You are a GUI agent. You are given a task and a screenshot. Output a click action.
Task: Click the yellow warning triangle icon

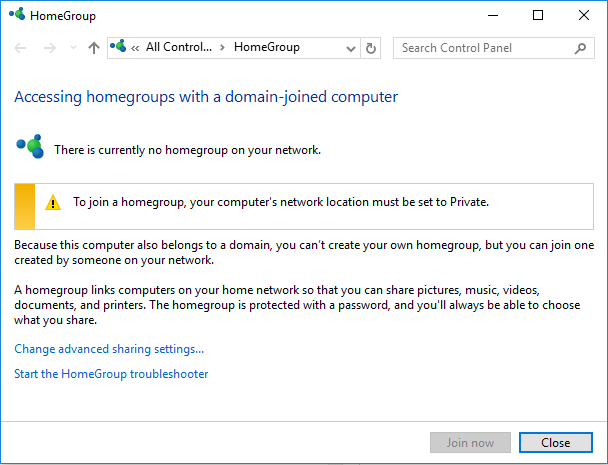[53, 203]
